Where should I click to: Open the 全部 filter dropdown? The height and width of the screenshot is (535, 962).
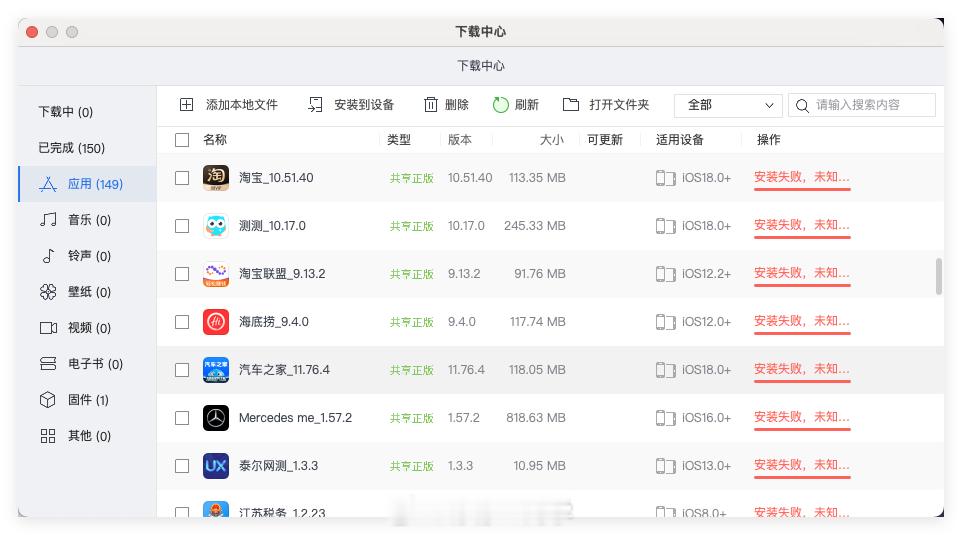(728, 106)
